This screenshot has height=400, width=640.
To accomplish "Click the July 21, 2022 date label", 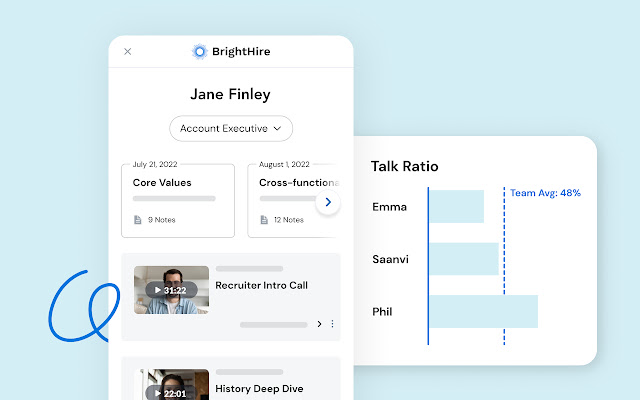I will [x=155, y=164].
